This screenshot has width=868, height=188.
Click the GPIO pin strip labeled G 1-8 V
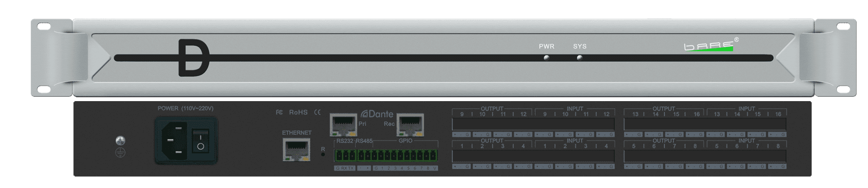[405, 168]
